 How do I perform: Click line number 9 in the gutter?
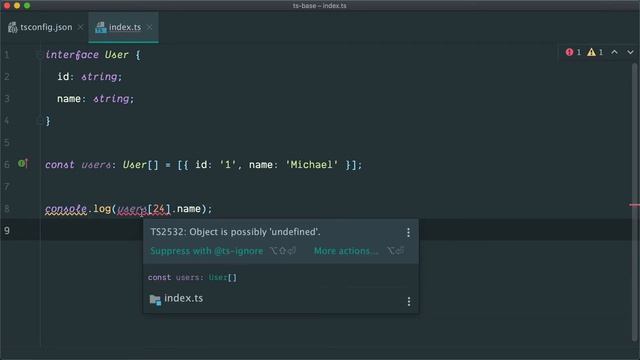7,231
